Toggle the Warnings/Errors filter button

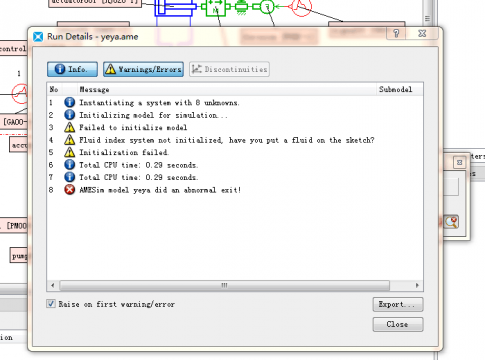tap(143, 69)
